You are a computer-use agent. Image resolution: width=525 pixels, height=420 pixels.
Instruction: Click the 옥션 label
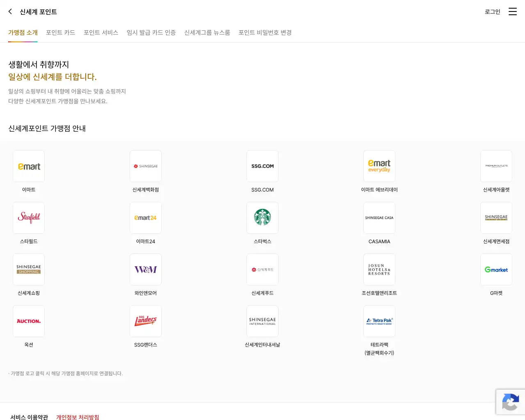click(x=29, y=345)
